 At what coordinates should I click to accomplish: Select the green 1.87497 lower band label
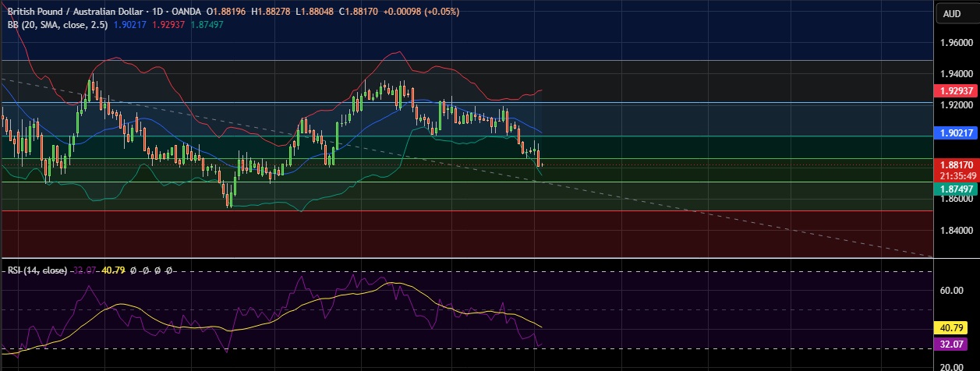tap(957, 189)
